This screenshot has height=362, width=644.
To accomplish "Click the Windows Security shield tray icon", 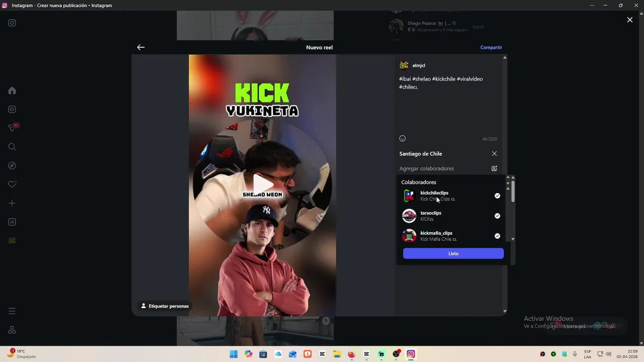I will [565, 354].
